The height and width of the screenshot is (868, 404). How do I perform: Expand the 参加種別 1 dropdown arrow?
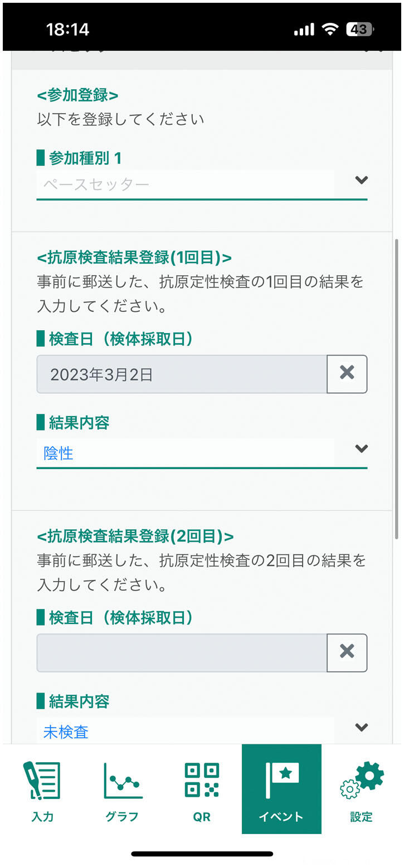coord(362,181)
